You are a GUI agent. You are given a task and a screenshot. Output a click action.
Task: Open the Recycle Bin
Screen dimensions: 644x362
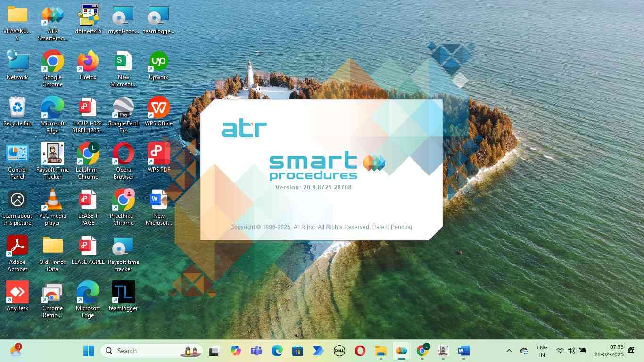[17, 112]
